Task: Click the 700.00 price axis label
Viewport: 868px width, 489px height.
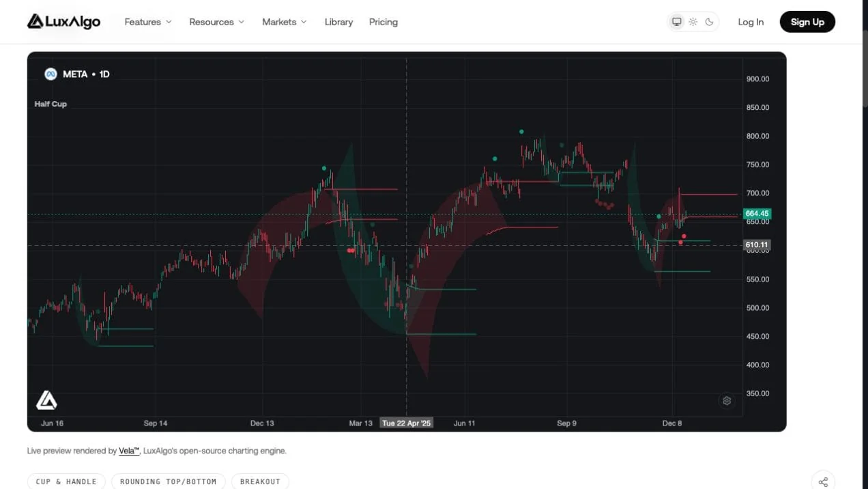Action: [757, 194]
